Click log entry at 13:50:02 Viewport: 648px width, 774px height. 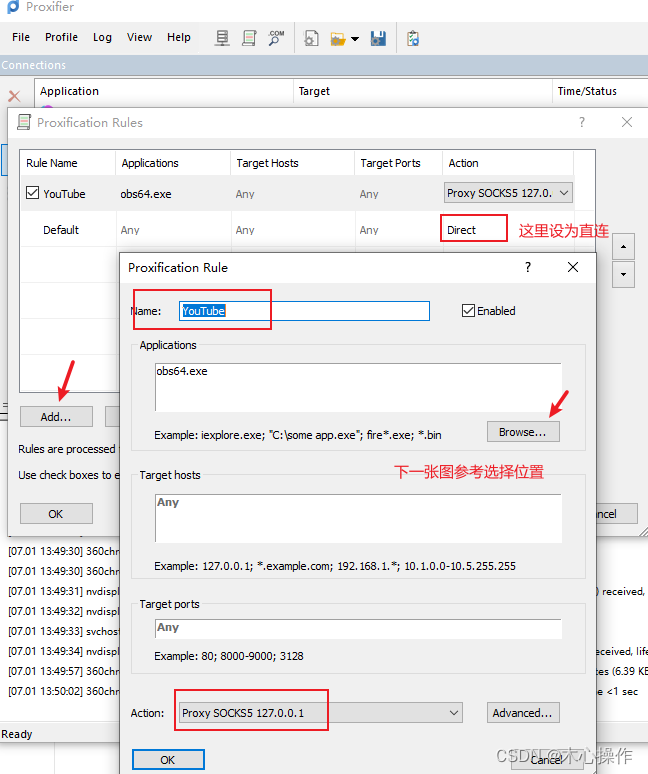[x=64, y=691]
